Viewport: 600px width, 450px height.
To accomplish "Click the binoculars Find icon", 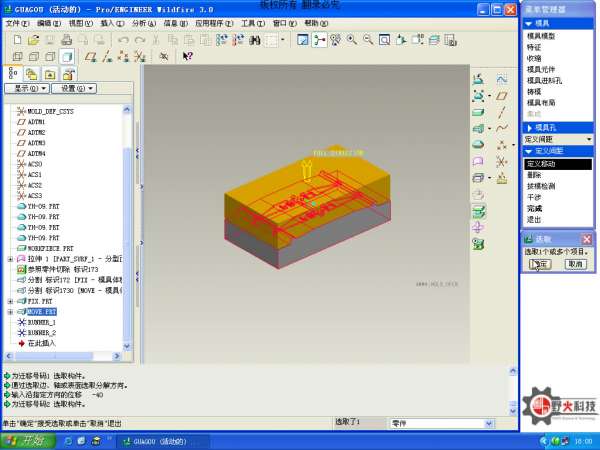I will pyautogui.click(x=255, y=40).
